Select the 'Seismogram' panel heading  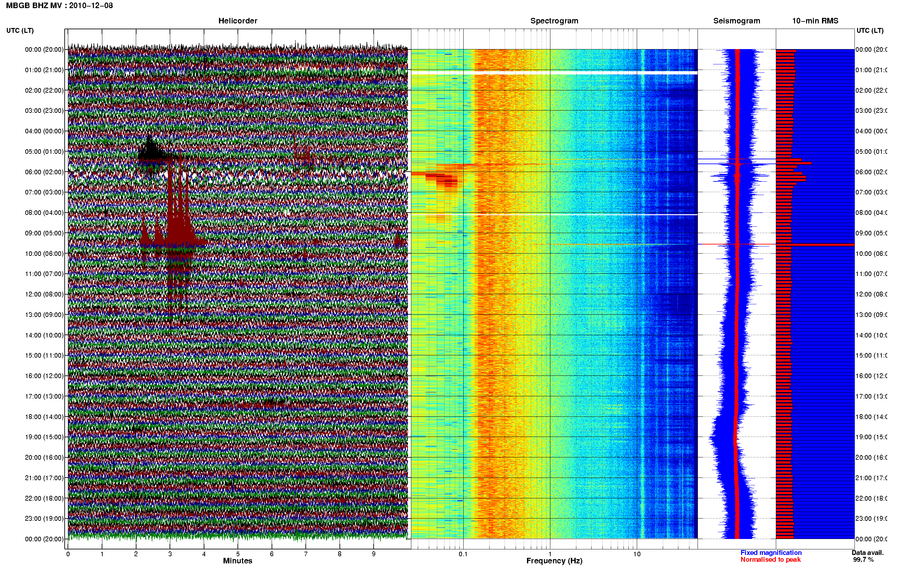click(x=737, y=21)
